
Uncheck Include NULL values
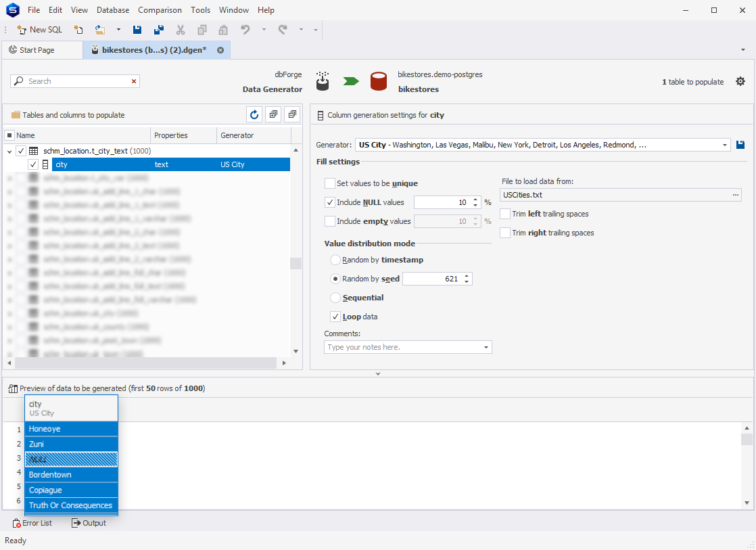[330, 202]
